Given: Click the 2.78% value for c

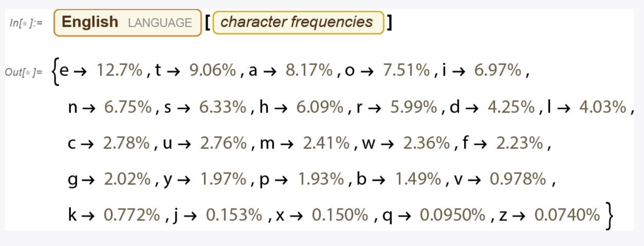Looking at the screenshot, I should [126, 143].
